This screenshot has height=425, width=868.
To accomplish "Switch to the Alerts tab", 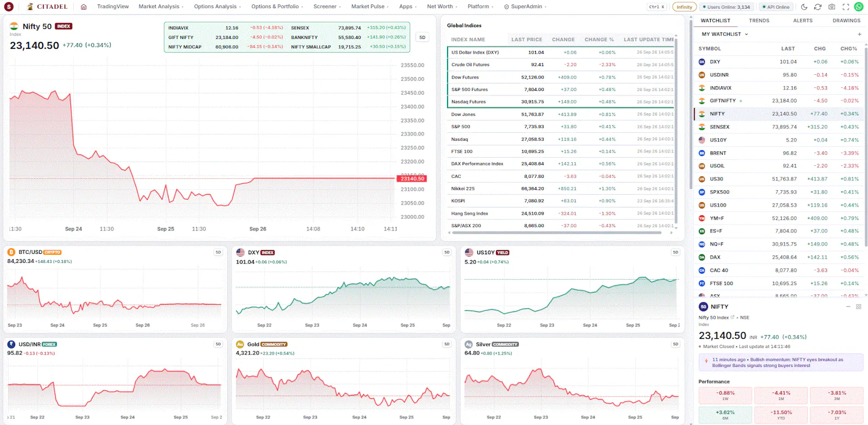I will [803, 21].
